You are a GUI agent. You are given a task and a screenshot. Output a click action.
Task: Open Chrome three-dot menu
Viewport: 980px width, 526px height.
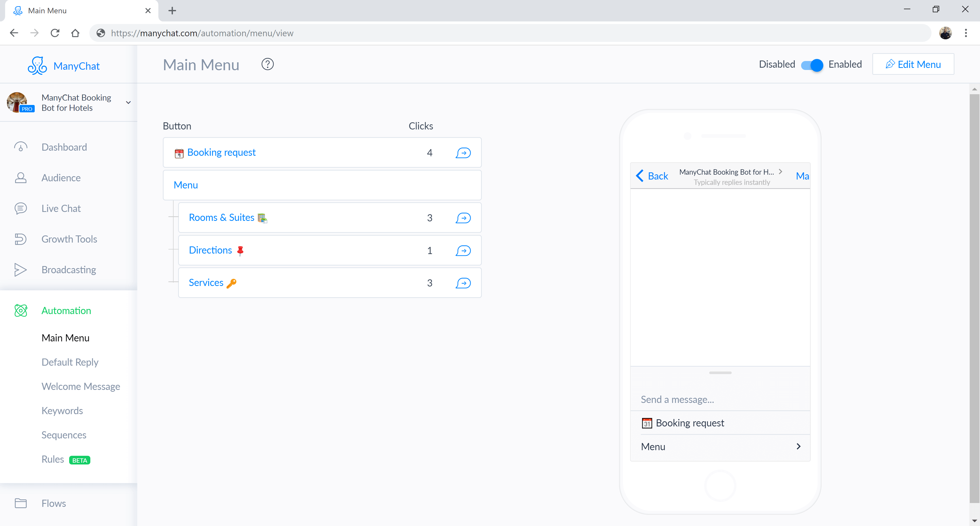click(965, 33)
